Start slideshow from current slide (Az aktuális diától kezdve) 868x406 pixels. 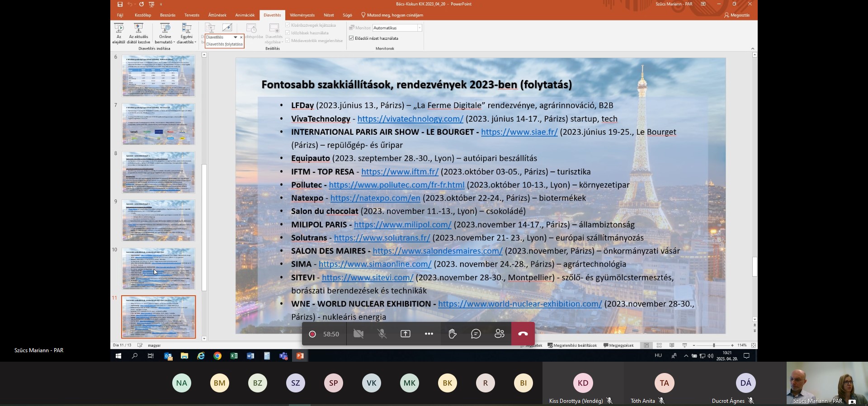[138, 33]
